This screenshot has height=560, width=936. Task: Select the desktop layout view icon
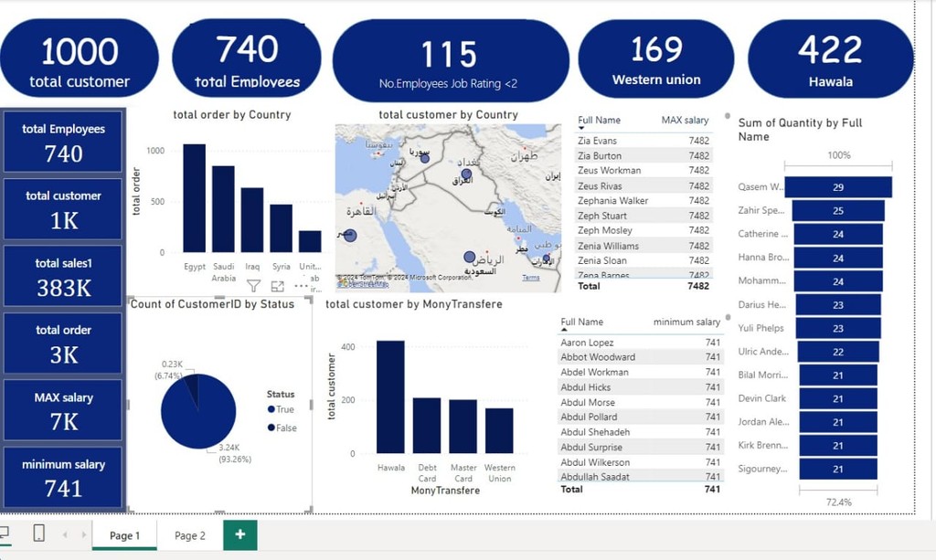4,533
